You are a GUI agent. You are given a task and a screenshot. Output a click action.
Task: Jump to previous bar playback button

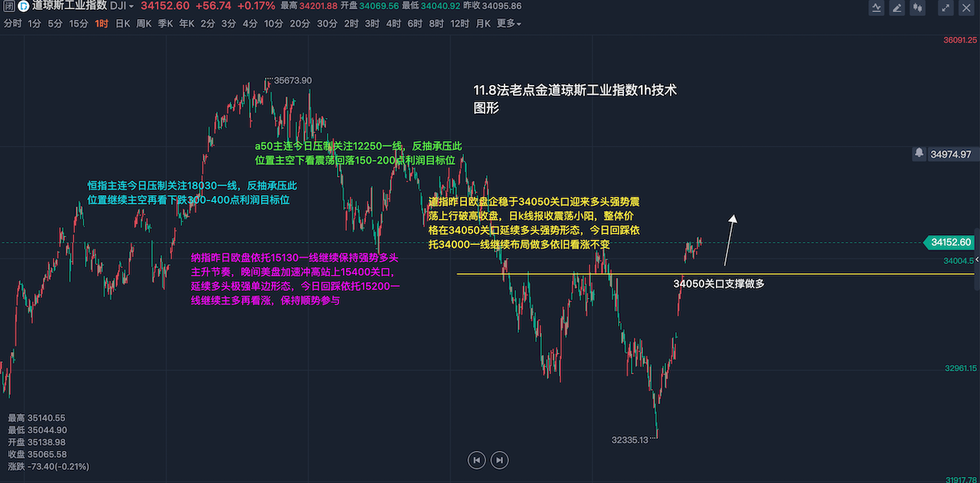click(x=476, y=460)
